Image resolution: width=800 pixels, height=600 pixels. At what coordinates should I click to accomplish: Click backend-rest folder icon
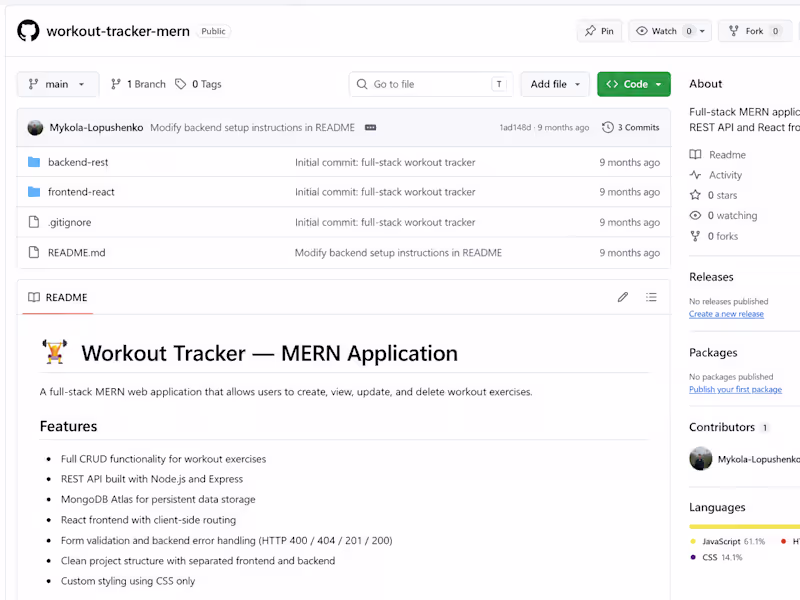pos(34,162)
